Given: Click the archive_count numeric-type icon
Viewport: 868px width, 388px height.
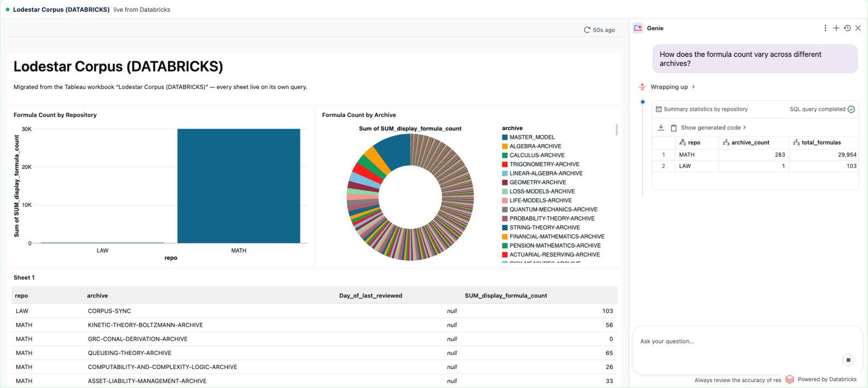Looking at the screenshot, I should click(x=726, y=143).
